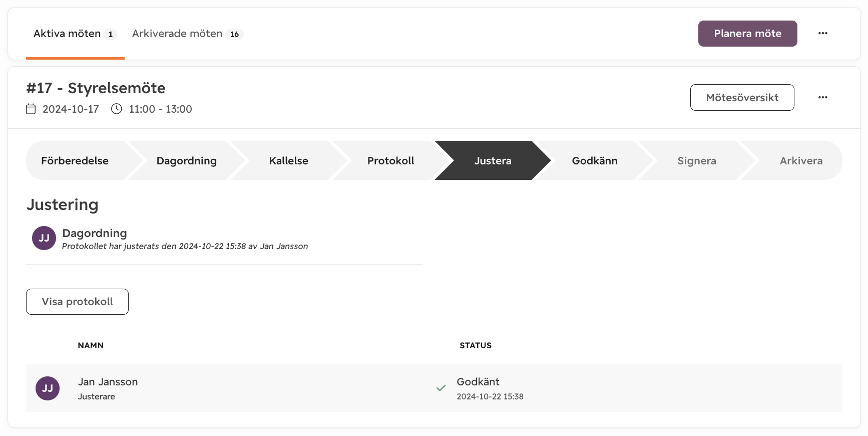Click the Protokollet har justerats note

185,246
